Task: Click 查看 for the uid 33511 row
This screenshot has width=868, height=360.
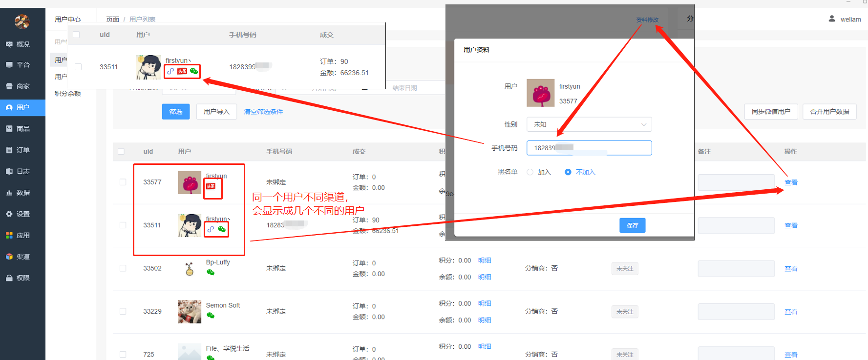Action: coord(791,226)
